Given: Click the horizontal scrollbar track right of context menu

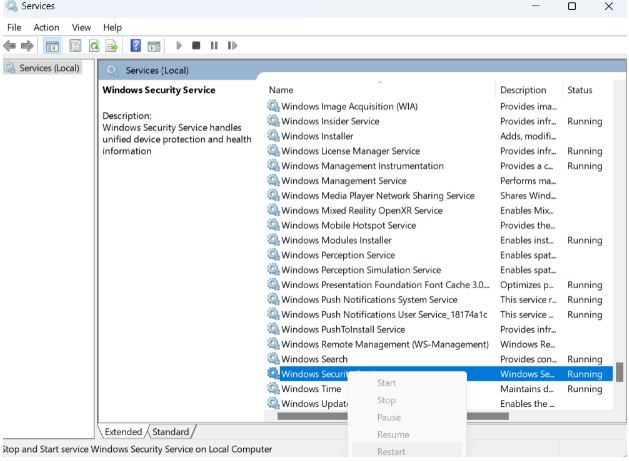Looking at the screenshot, I should 560,416.
